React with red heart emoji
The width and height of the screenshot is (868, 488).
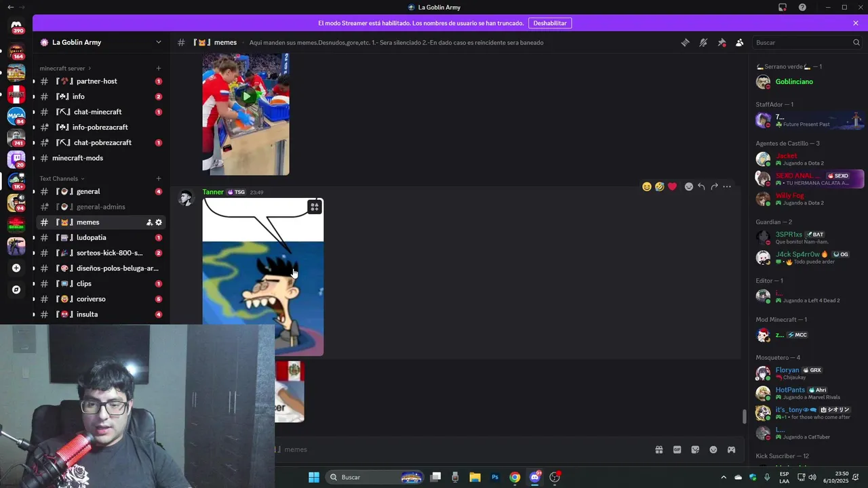672,186
